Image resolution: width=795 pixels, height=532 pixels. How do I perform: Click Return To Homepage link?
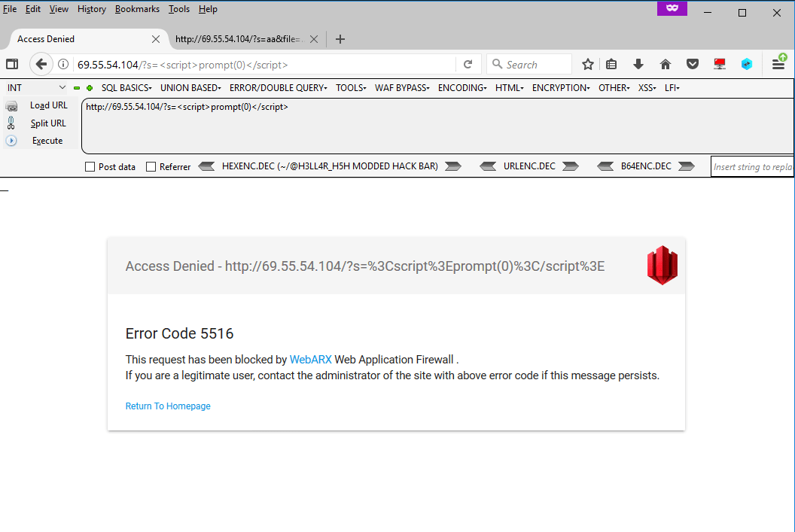coord(168,406)
